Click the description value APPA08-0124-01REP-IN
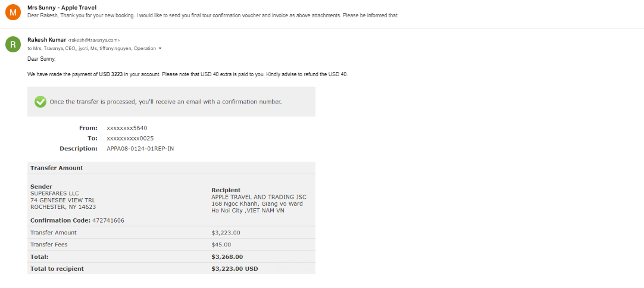644x288 pixels. click(x=140, y=149)
